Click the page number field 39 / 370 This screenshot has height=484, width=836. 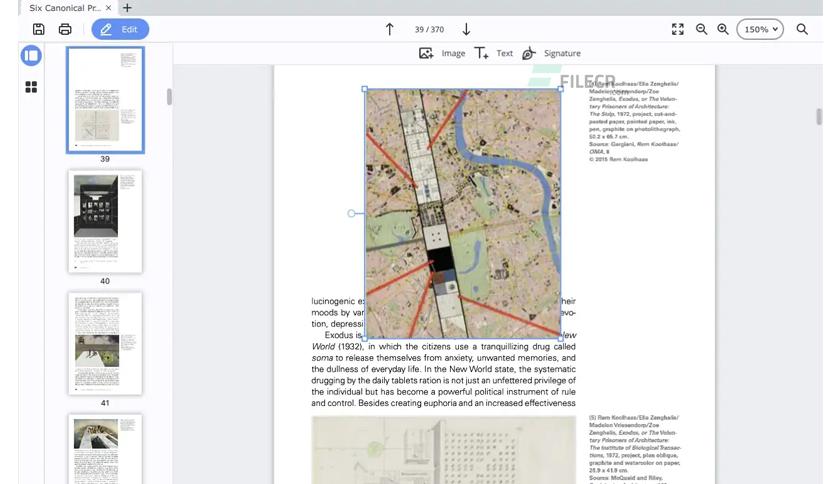(x=429, y=29)
